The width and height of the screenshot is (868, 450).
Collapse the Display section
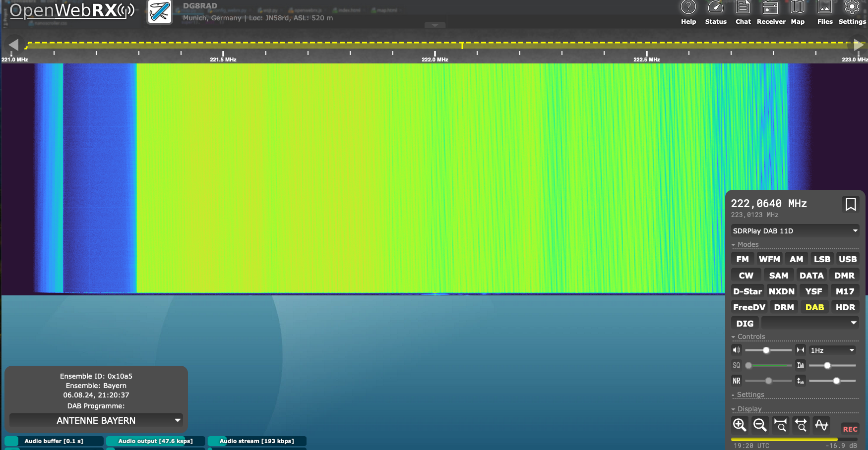(x=746, y=409)
